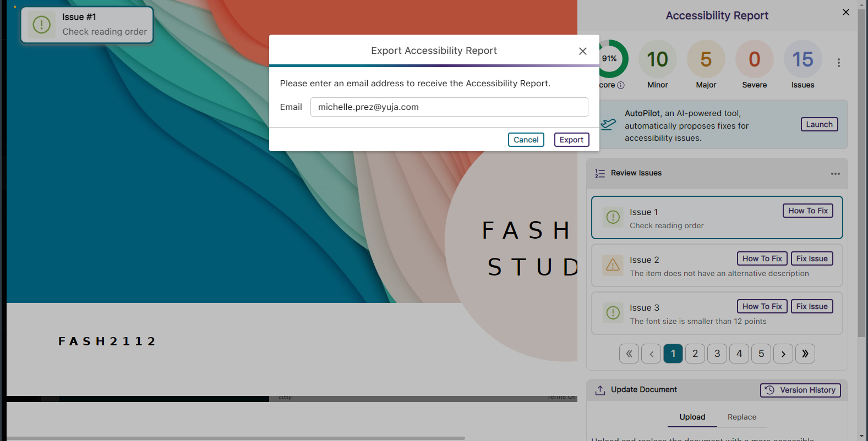The height and width of the screenshot is (441, 868).
Task: Launch the AutoPilot tool
Action: 819,124
